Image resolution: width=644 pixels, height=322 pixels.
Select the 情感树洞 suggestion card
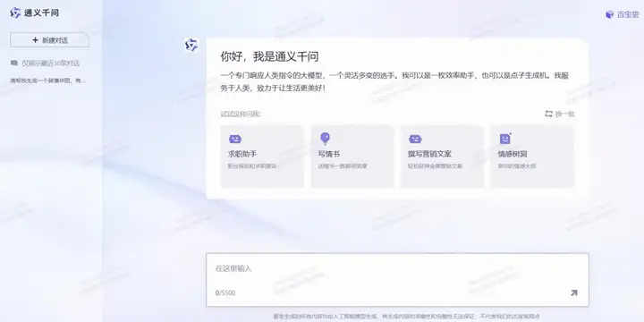(532, 157)
